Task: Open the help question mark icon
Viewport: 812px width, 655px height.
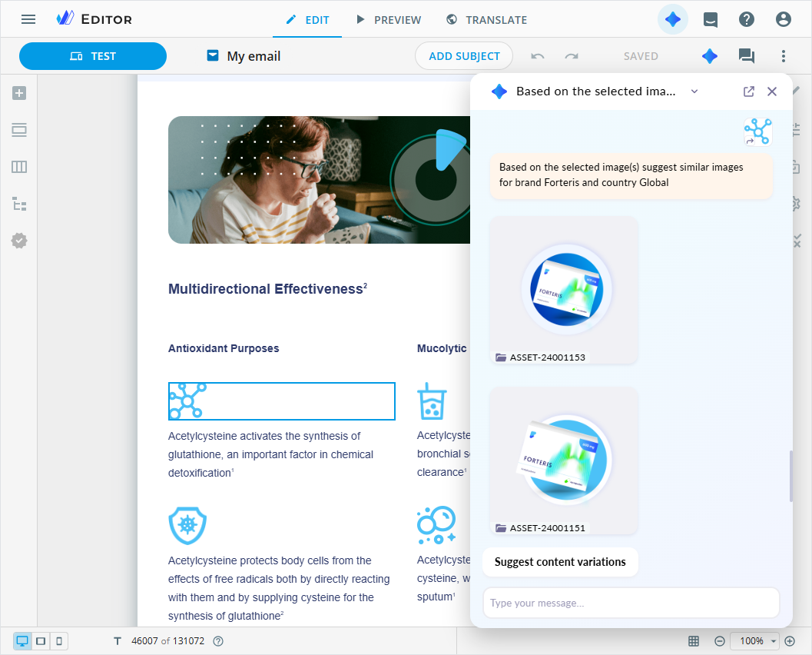Action: [746, 19]
